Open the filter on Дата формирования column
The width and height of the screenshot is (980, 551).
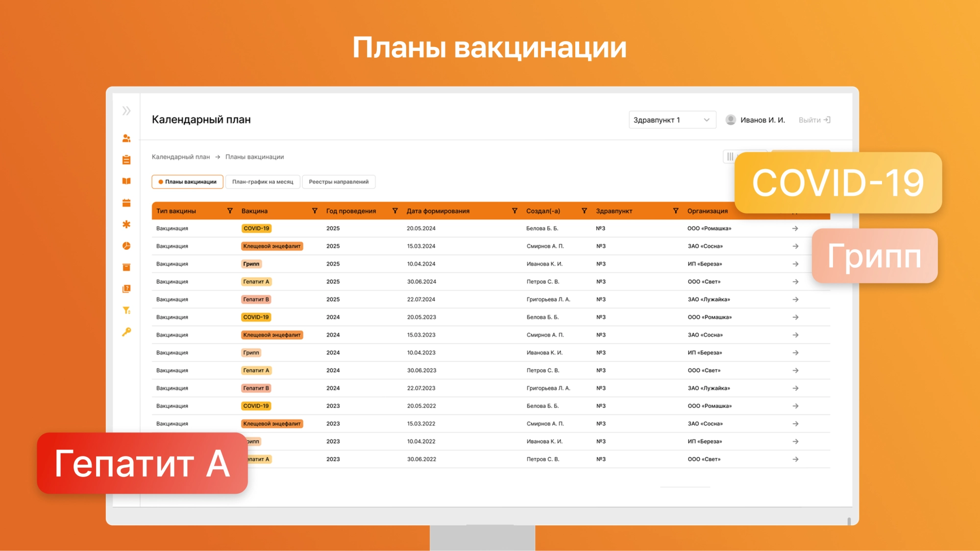(514, 211)
